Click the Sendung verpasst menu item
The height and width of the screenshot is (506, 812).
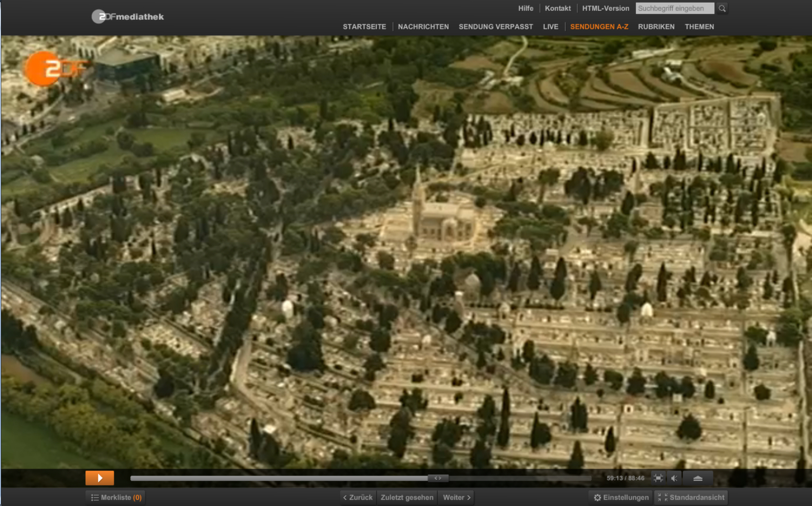pyautogui.click(x=496, y=27)
